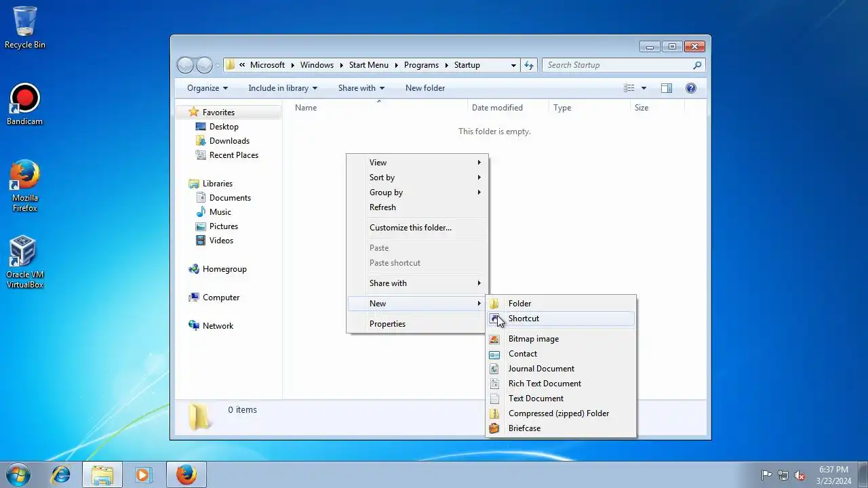Open the Videos library

coord(221,241)
